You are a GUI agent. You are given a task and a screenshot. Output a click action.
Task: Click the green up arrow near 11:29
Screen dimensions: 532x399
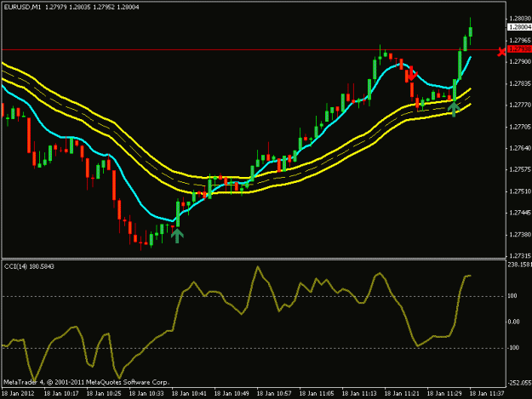(454, 109)
